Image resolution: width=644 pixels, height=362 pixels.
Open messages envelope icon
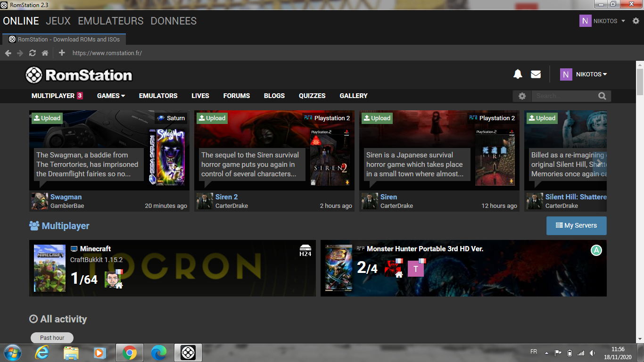[x=536, y=74]
